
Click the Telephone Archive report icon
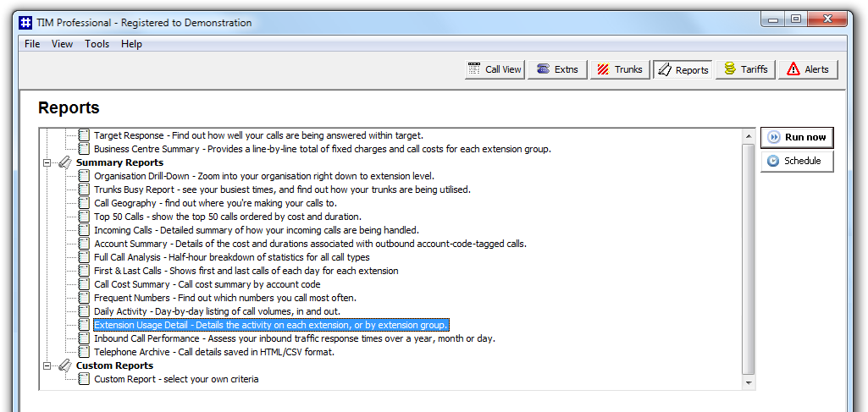point(84,352)
